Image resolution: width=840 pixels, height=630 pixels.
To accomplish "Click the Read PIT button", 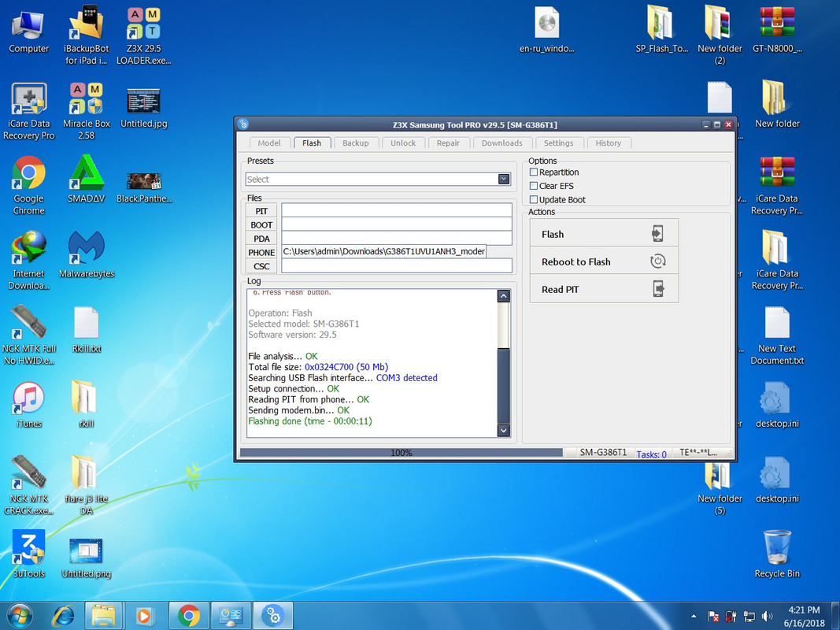I will pyautogui.click(x=605, y=289).
